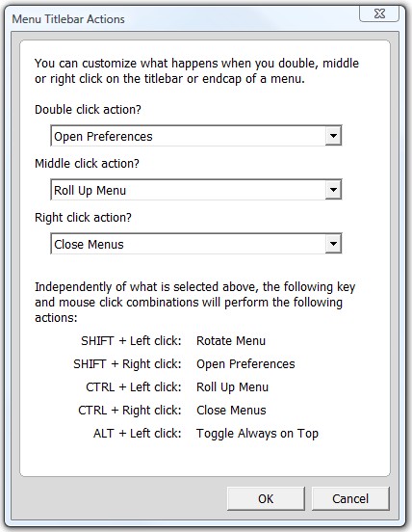Click the "ALT + Left click:" shortcut label
412x532 pixels.
(138, 434)
